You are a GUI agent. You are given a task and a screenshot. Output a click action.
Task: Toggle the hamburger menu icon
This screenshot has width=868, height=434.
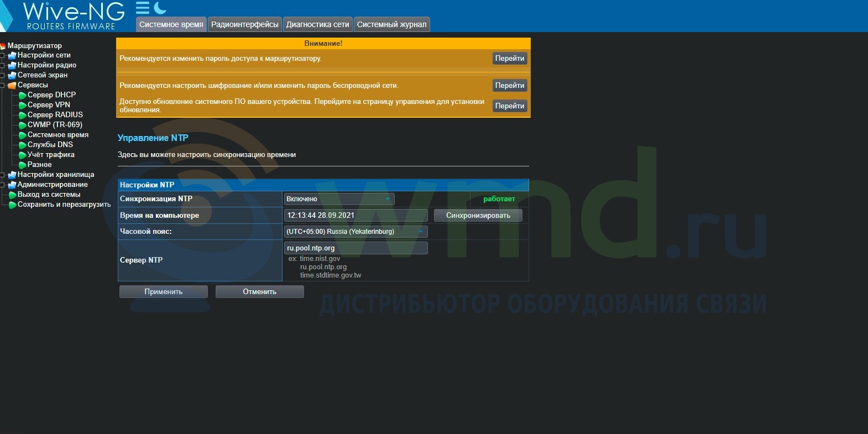click(x=143, y=8)
